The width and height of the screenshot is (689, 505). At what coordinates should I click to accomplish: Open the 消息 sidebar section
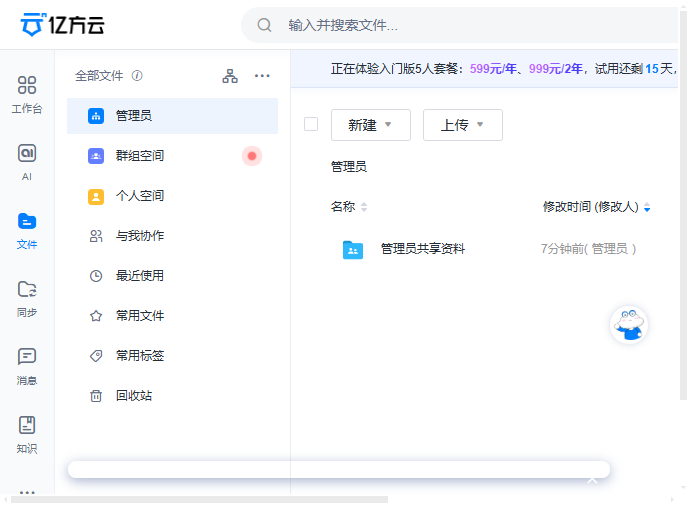pyautogui.click(x=27, y=367)
